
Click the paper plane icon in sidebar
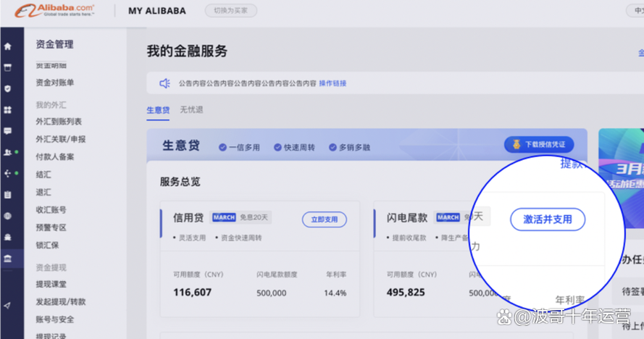(7, 305)
